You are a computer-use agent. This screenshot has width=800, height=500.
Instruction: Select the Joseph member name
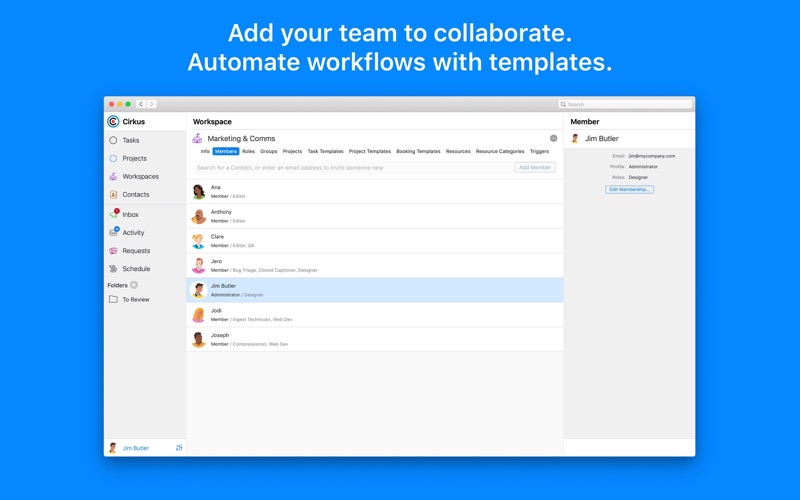coord(220,335)
